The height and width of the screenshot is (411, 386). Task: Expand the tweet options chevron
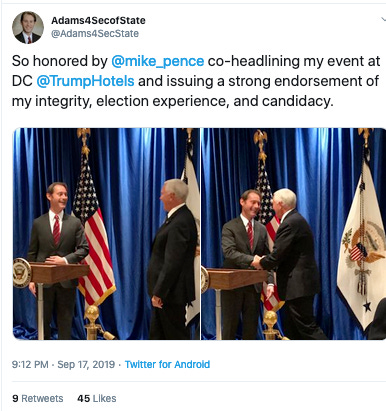pos(383,19)
